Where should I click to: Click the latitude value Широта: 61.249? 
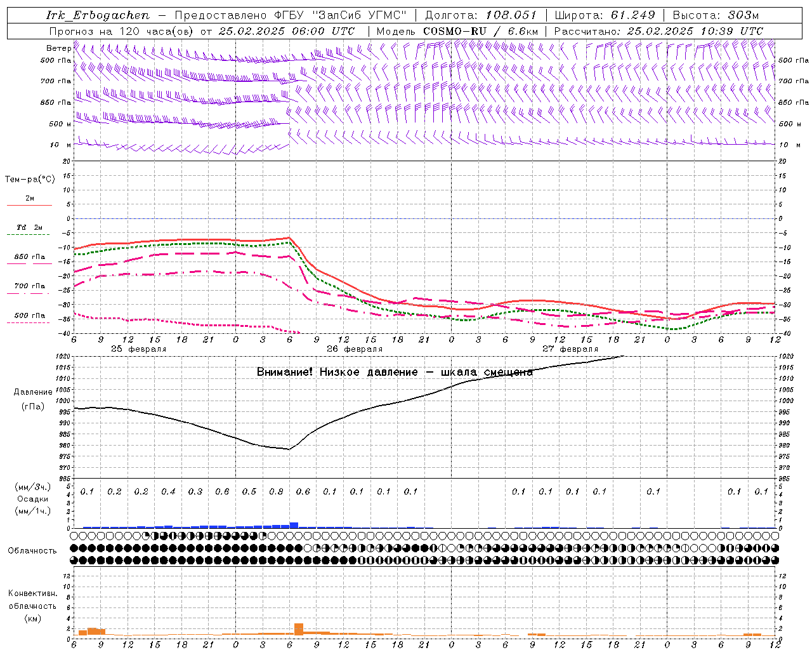tap(605, 15)
